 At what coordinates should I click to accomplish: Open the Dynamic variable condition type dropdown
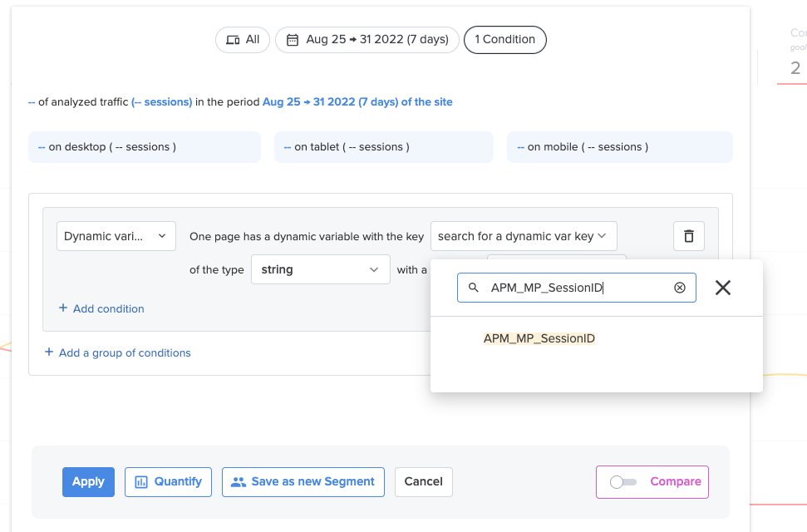click(x=116, y=236)
